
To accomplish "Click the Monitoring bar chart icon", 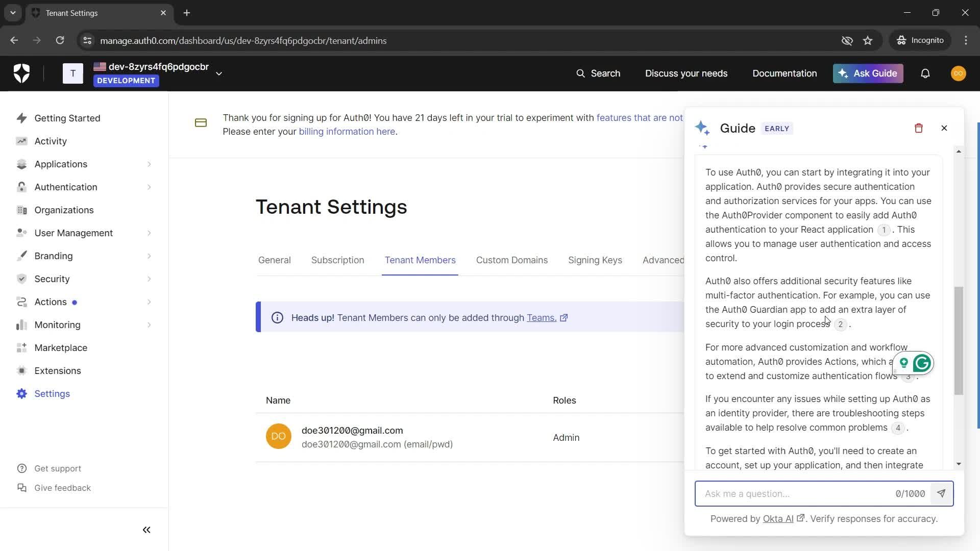I will click(x=21, y=324).
